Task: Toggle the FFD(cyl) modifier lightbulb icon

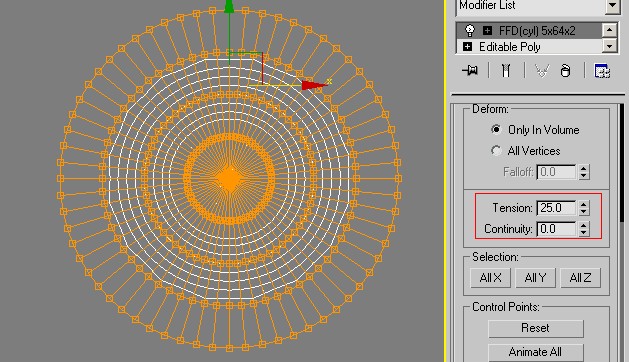Action: [469, 31]
